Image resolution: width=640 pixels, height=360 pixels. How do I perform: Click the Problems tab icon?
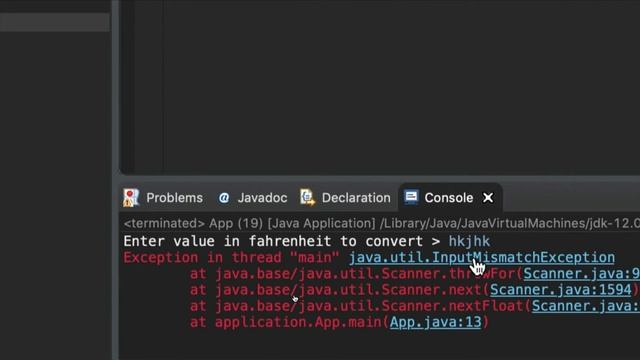tap(131, 198)
